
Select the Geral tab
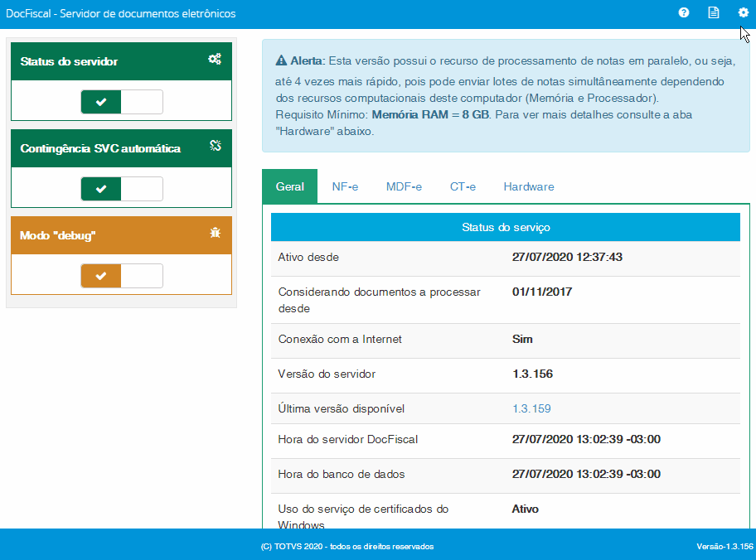tap(290, 186)
